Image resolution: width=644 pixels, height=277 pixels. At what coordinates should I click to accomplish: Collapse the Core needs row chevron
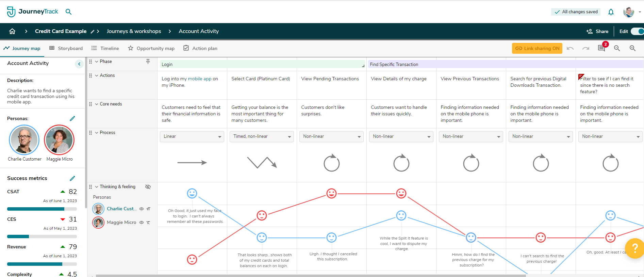[x=97, y=104]
